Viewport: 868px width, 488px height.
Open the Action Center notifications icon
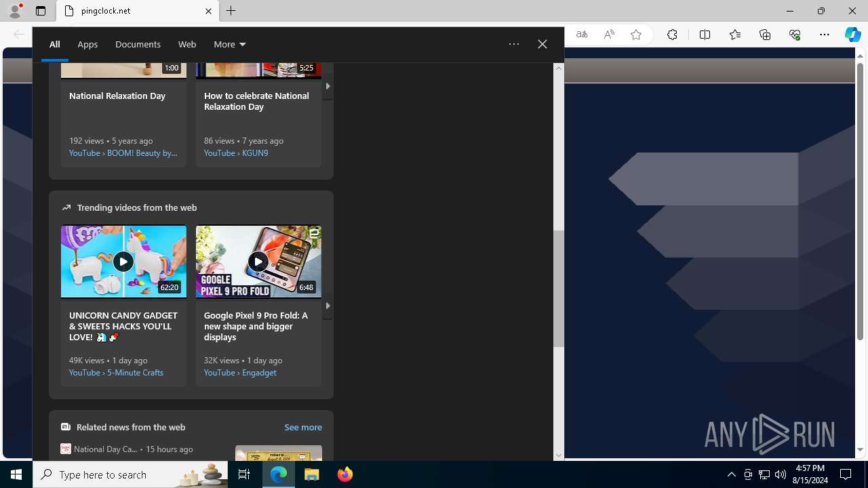pyautogui.click(x=846, y=474)
